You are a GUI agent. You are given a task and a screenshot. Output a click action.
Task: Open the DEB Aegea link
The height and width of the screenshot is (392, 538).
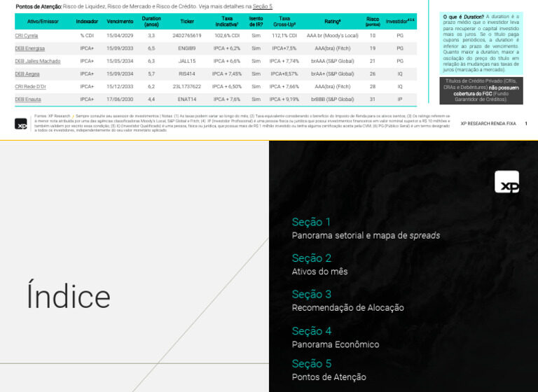pos(27,73)
